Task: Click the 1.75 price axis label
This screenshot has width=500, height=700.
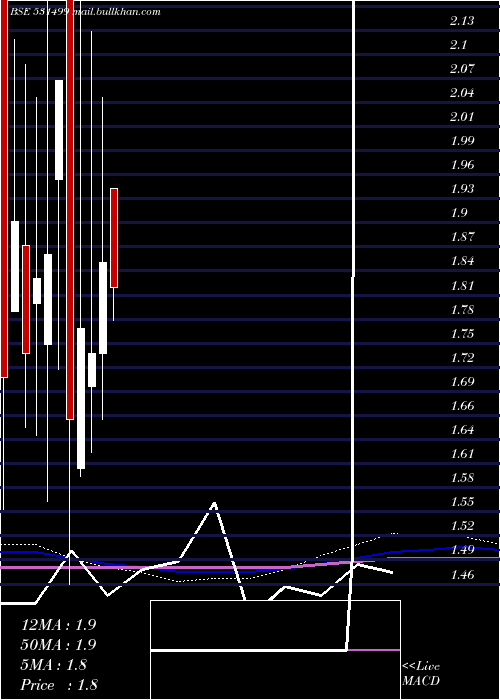Action: point(462,334)
